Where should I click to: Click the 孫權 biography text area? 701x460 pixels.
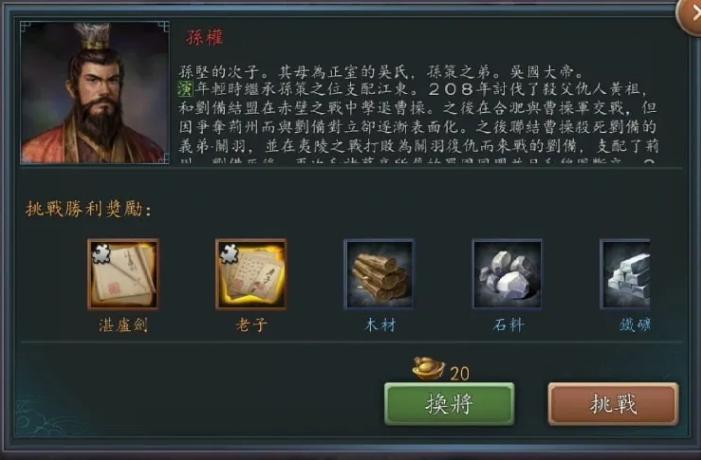tap(418, 114)
